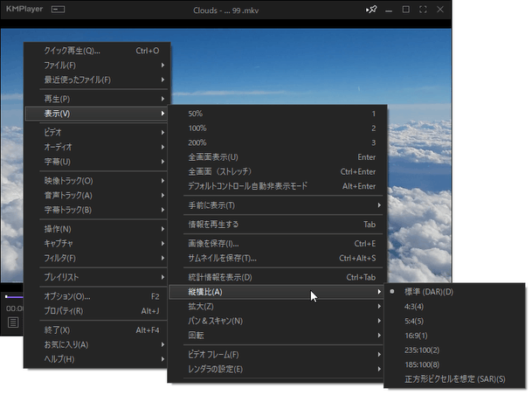Select 正方形ピクセルを想定 (SAR) option

click(x=454, y=380)
